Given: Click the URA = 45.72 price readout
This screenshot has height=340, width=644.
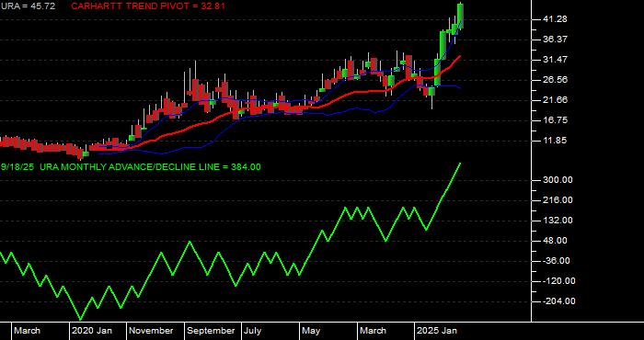Looking at the screenshot, I should click(28, 6).
